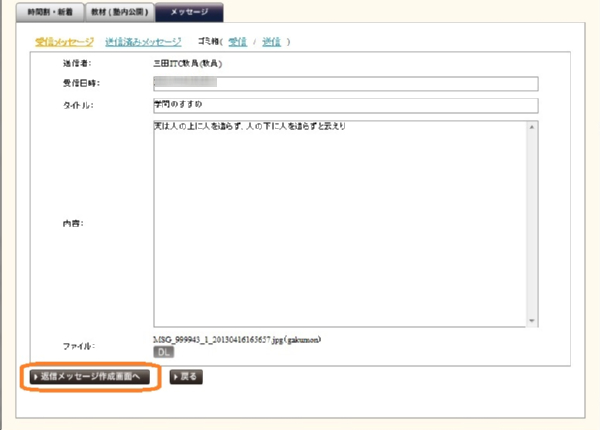
Task: Open the 送信済みメッセージ link
Action: [x=143, y=42]
